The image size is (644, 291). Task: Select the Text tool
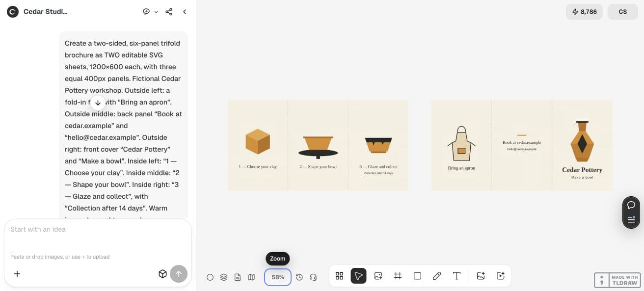click(x=456, y=276)
